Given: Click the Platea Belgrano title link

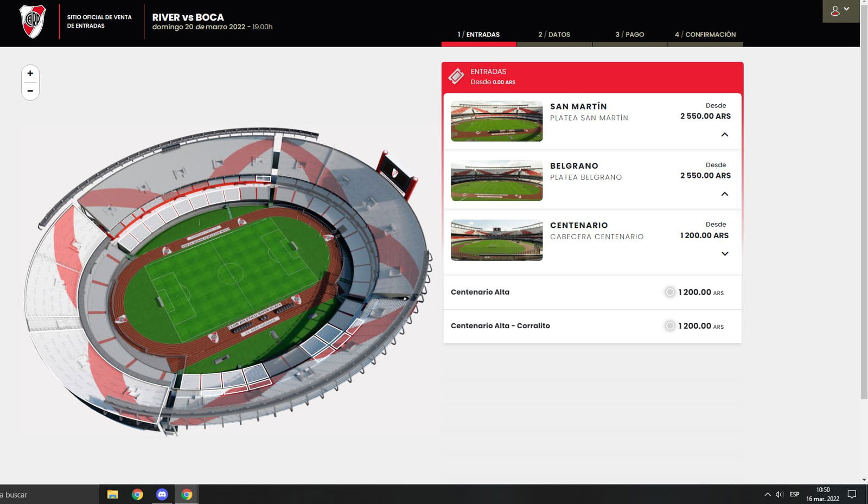Looking at the screenshot, I should point(574,166).
